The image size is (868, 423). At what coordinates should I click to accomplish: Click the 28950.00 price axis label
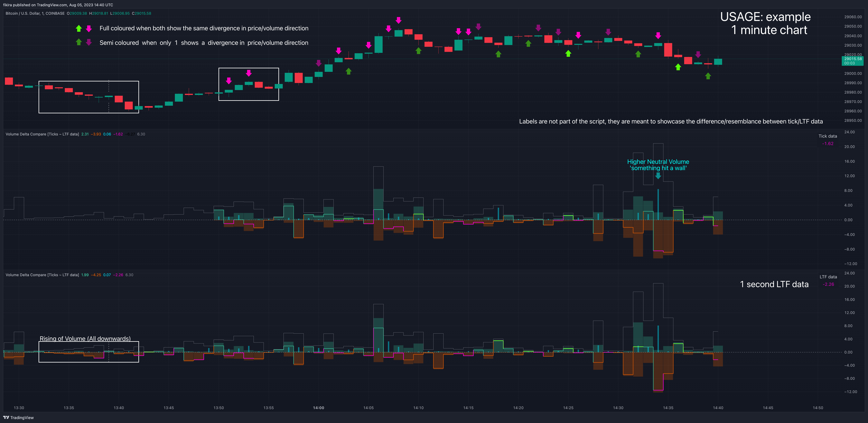853,121
